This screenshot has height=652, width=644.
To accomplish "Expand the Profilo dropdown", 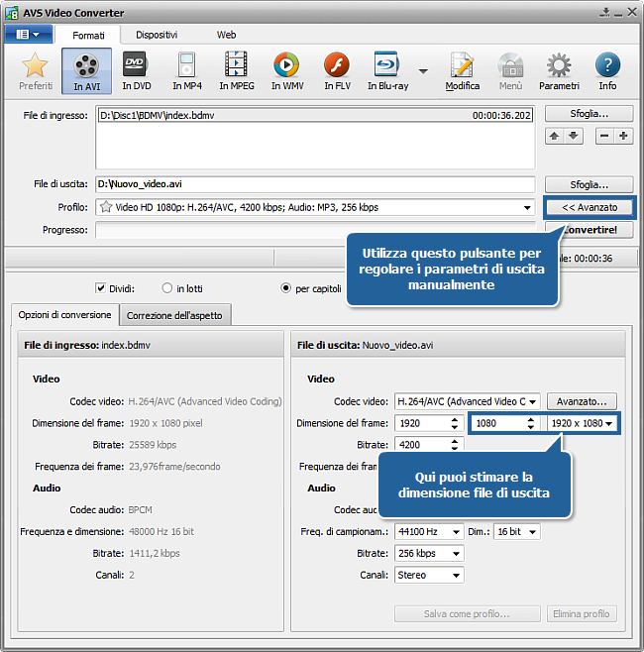I will 527,207.
